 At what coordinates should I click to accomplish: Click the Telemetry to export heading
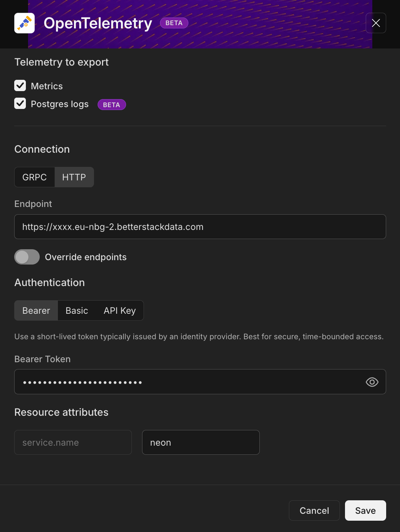click(61, 62)
